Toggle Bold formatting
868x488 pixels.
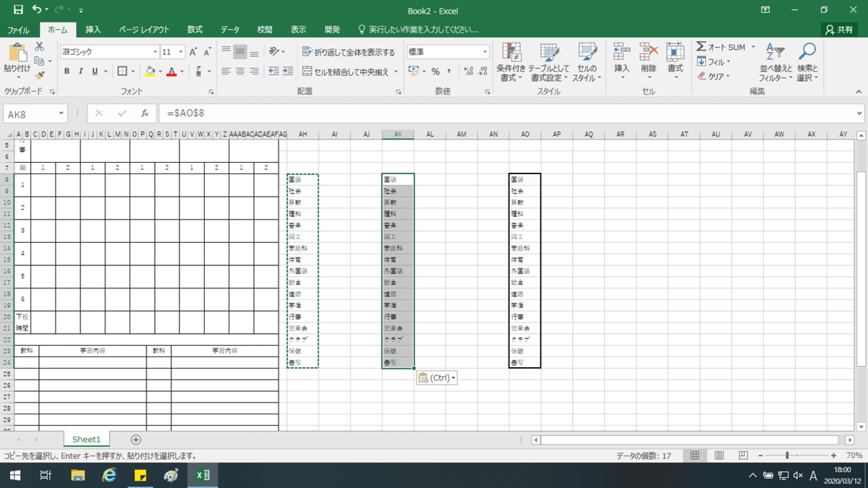(67, 71)
